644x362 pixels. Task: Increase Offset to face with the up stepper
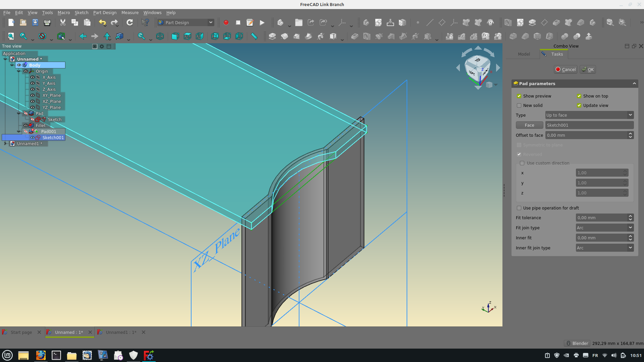630,134
